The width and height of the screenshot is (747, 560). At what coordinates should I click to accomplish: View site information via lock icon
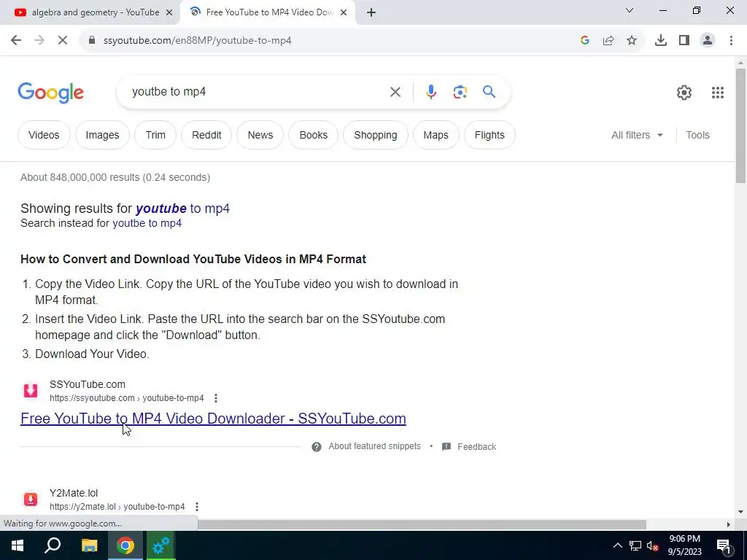coord(92,41)
